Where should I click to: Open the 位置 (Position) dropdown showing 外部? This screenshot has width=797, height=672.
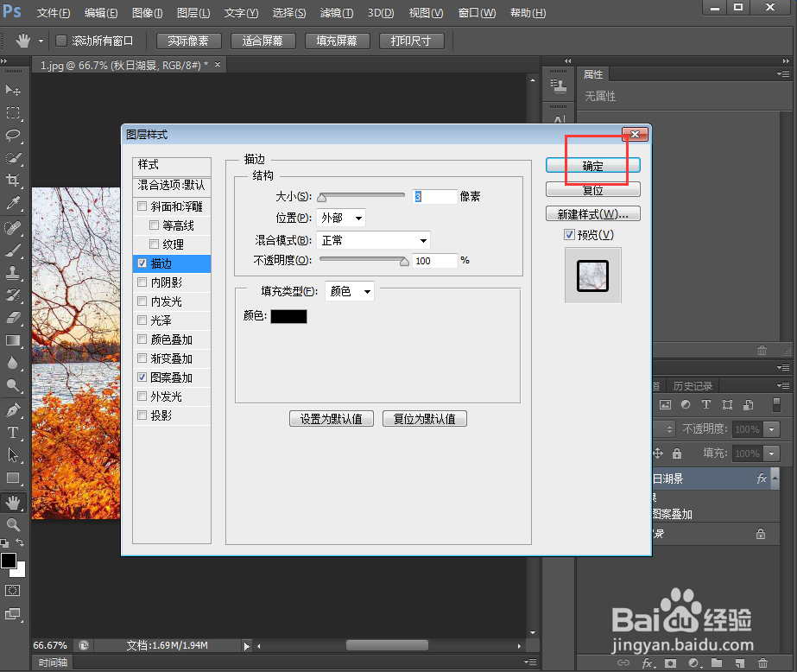click(340, 218)
